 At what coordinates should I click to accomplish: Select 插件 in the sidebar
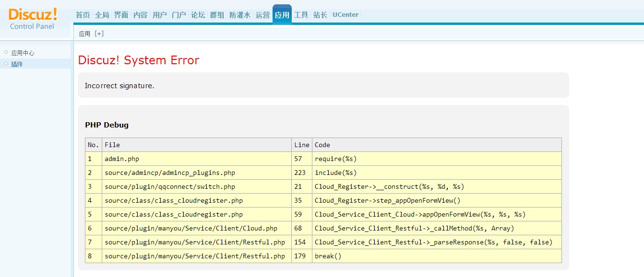[x=17, y=64]
